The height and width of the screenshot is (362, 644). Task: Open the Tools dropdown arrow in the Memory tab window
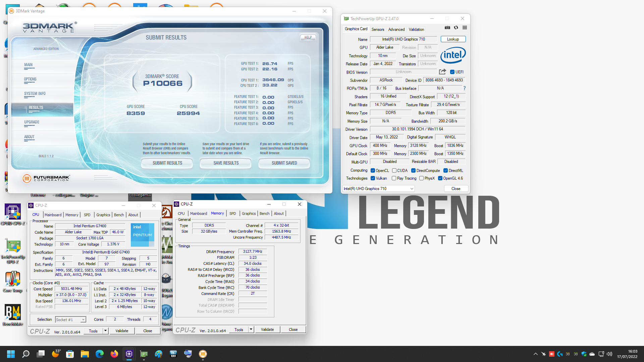coord(251,329)
